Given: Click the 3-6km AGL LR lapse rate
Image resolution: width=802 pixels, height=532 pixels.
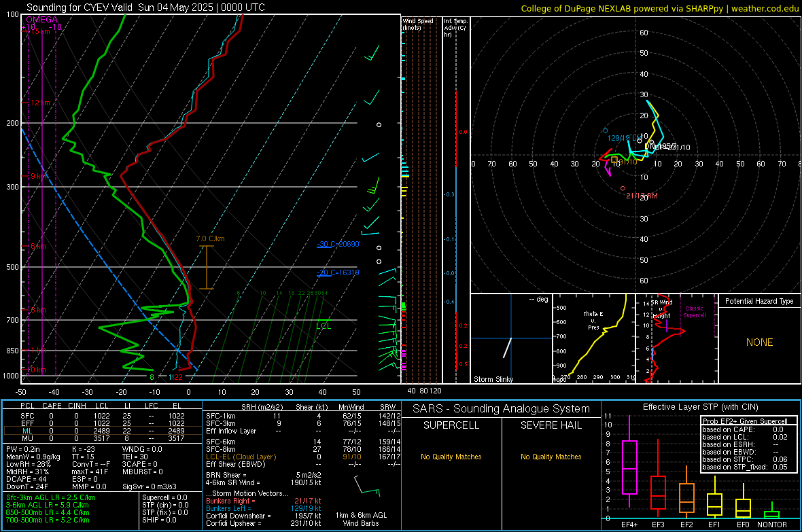Looking at the screenshot, I should [48, 505].
